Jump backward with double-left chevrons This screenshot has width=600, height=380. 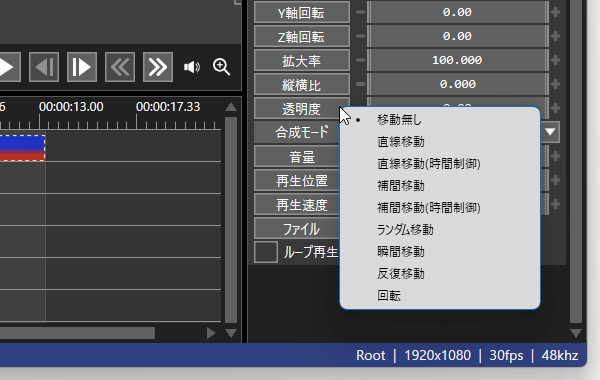click(120, 67)
